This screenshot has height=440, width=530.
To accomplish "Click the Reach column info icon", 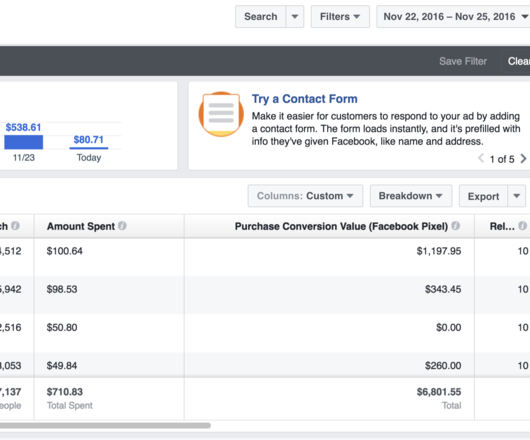I will coord(15,226).
